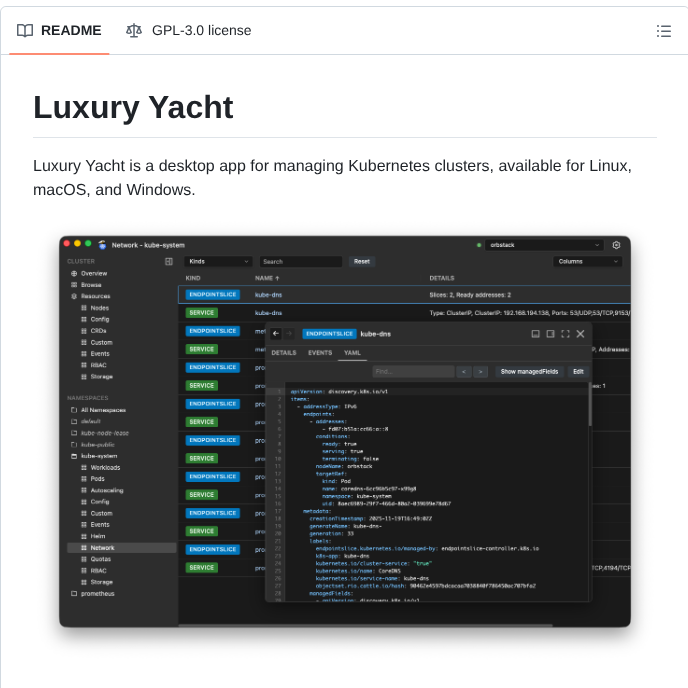Open the Kinds filter dropdown
688x688 pixels.
218,262
